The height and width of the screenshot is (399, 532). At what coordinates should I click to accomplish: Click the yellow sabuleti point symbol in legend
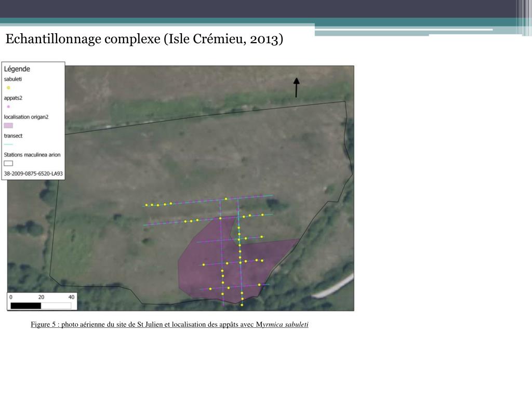[8, 87]
